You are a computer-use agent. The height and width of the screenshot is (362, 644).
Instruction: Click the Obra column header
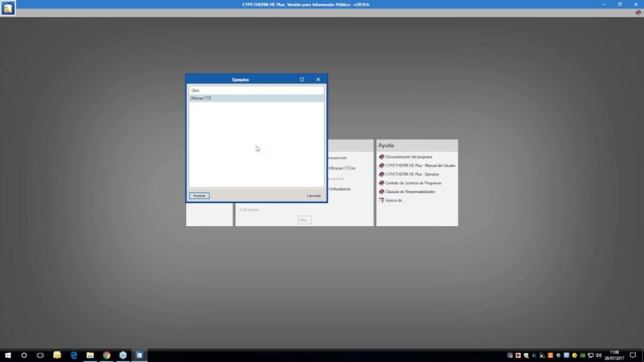click(x=196, y=90)
